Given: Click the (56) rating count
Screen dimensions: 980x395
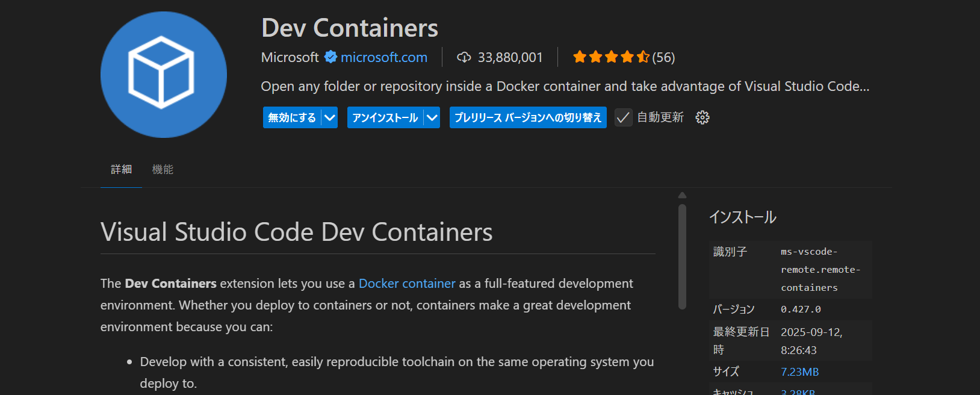Looking at the screenshot, I should tap(663, 57).
